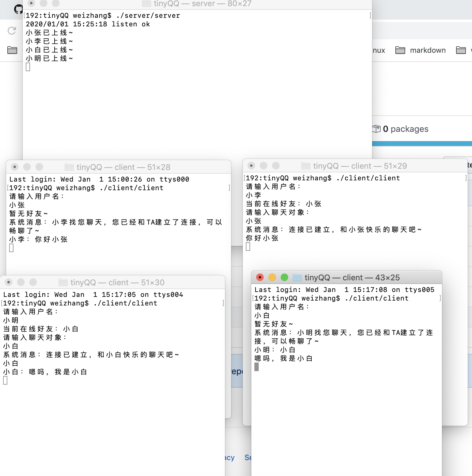Viewport: 472px width, 476px height.
Task: Click the 'tinyQQ — client — 51×29' title
Action: (x=360, y=166)
